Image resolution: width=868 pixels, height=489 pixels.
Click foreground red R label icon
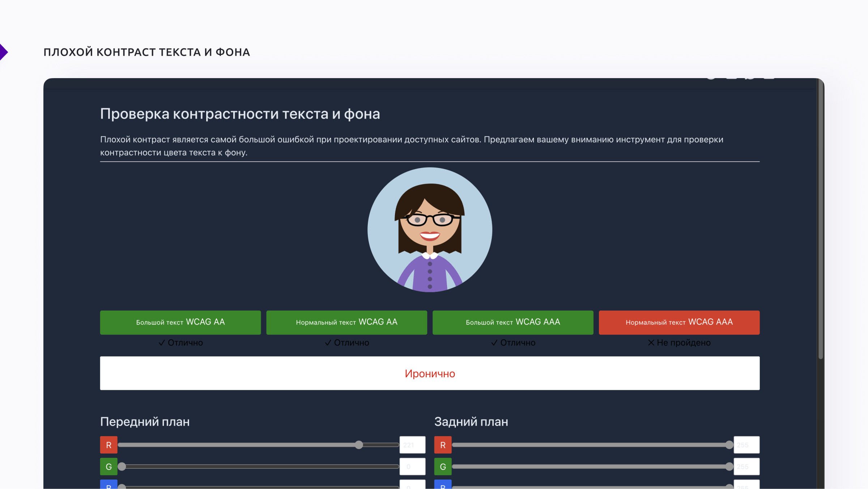109,445
